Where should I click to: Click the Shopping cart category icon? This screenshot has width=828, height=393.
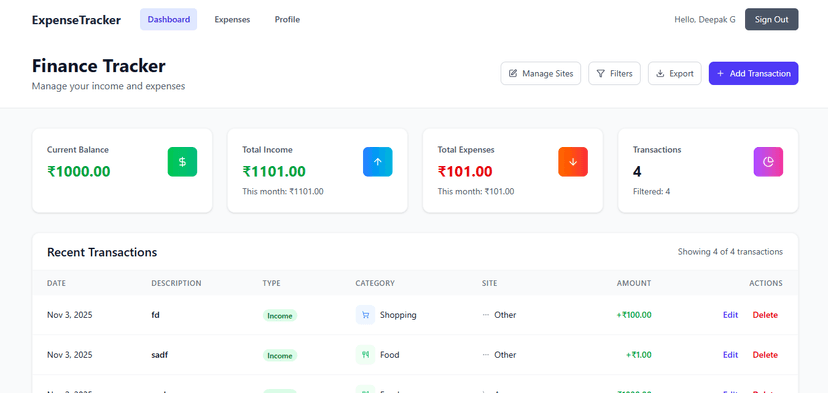[x=365, y=315]
